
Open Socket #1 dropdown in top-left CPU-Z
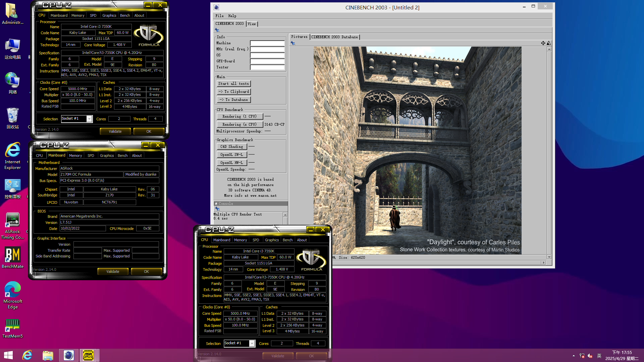[x=89, y=119]
